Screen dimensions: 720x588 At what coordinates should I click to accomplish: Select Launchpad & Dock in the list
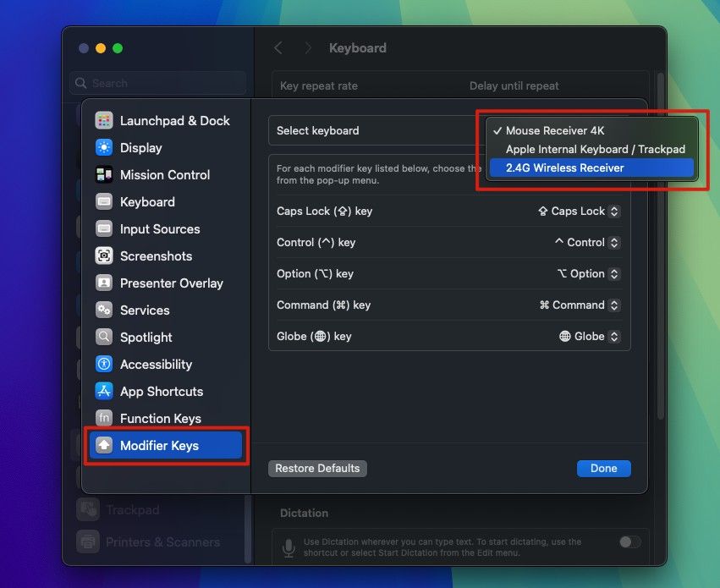[166, 121]
